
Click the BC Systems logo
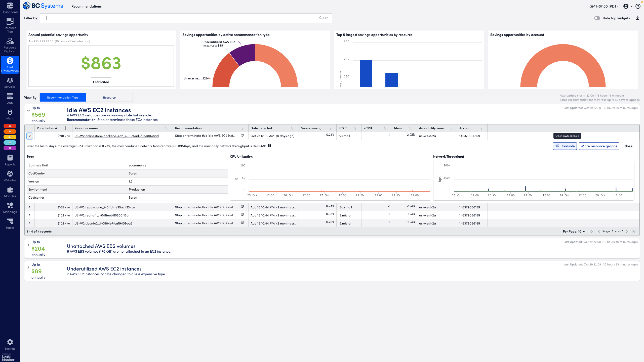click(43, 6)
